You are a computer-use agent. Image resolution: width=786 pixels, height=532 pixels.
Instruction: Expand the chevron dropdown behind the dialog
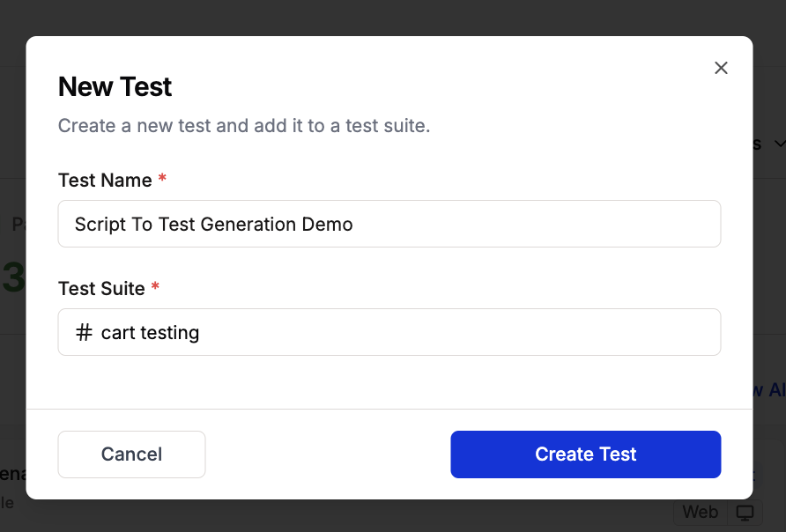779,144
